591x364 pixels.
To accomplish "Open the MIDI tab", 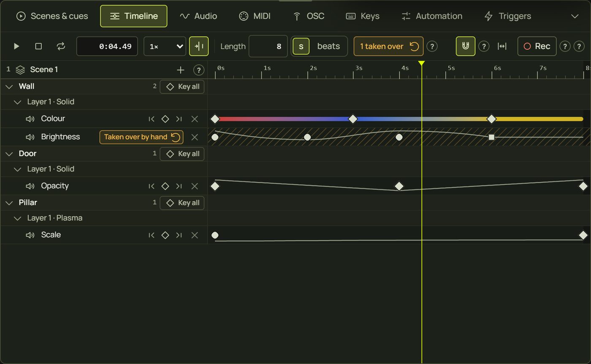I will pos(255,16).
